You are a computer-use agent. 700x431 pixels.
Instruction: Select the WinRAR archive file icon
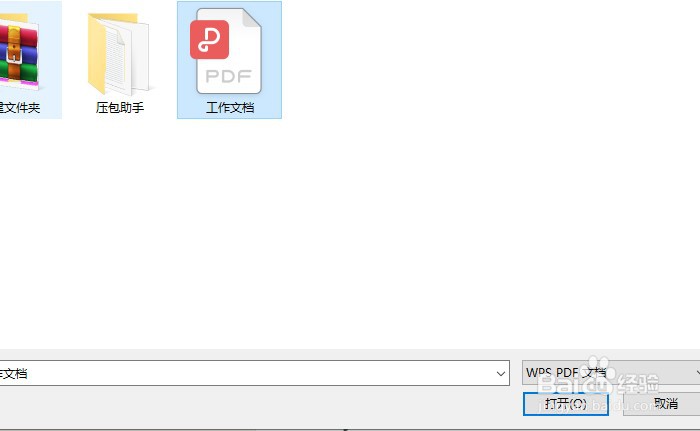[x=20, y=52]
